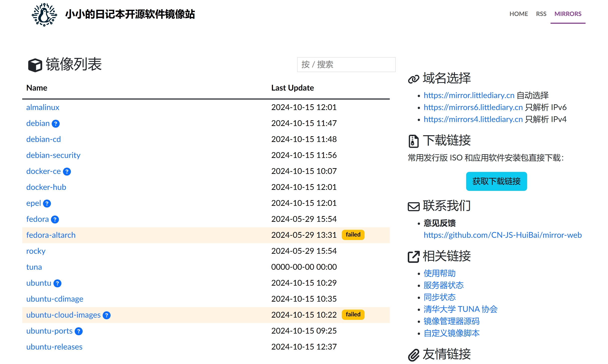Open the ubuntu mirror link
This screenshot has height=364, width=608.
[39, 283]
